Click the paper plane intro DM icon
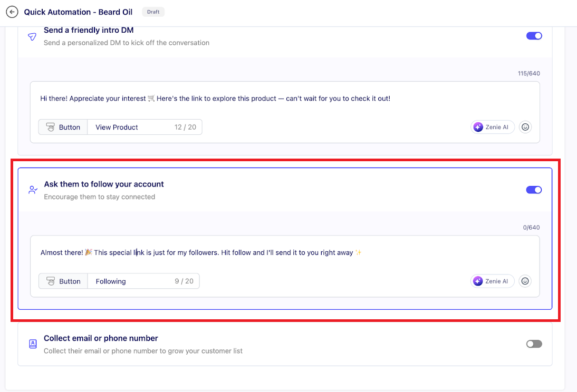Image resolution: width=577 pixels, height=392 pixels. click(33, 36)
